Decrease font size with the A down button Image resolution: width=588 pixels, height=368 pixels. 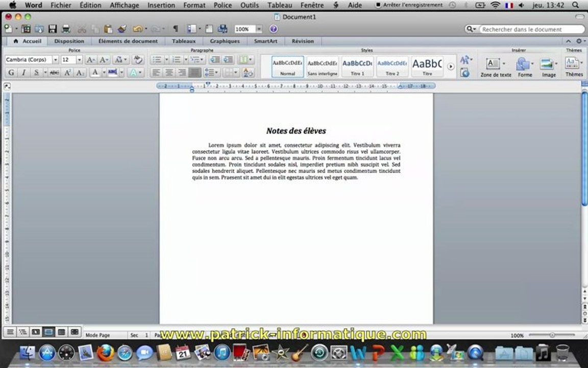pyautogui.click(x=104, y=60)
